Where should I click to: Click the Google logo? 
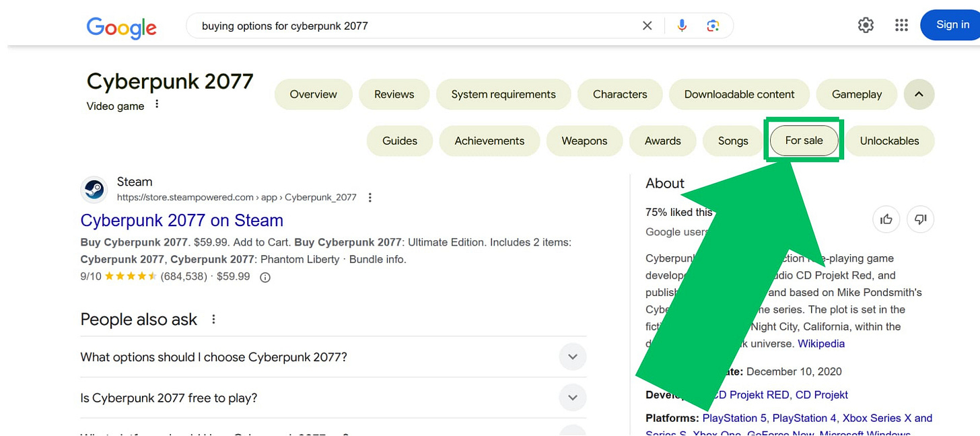pyautogui.click(x=122, y=26)
